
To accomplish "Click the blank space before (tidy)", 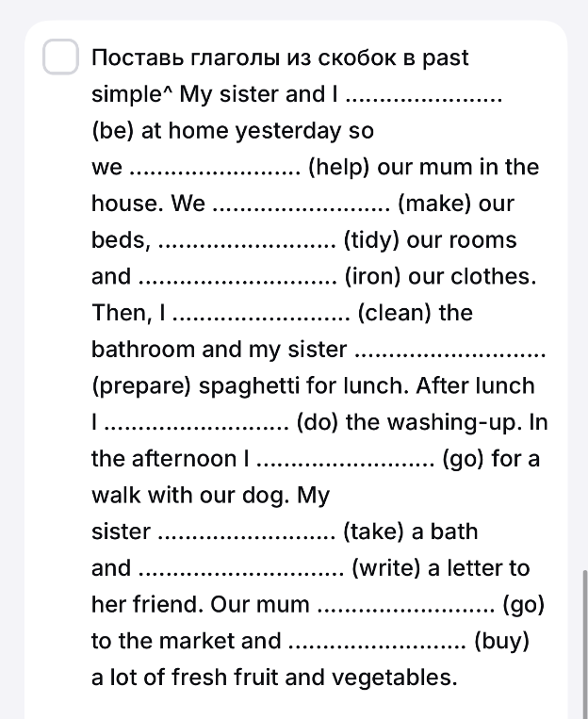I will (247, 240).
